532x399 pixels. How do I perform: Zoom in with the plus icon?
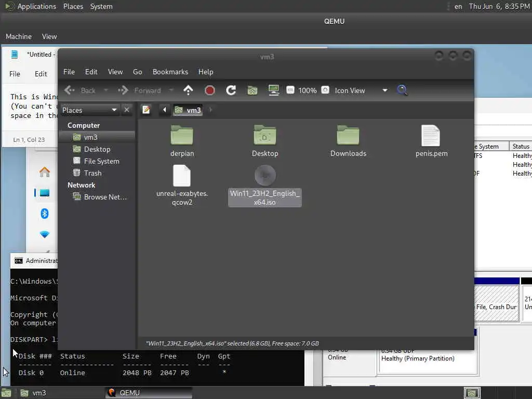click(x=325, y=90)
